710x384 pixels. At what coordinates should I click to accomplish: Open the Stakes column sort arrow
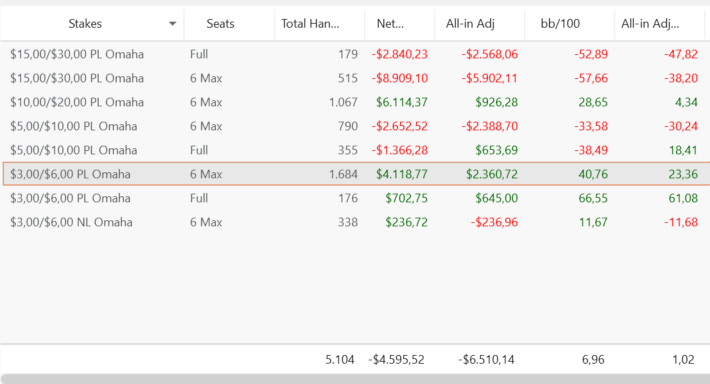pyautogui.click(x=173, y=24)
